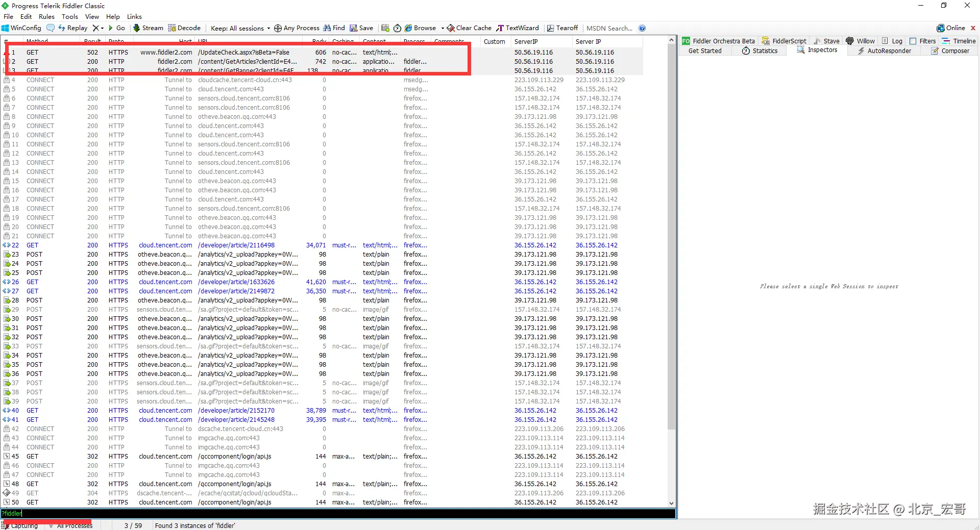This screenshot has width=980, height=530.
Task: Switch to the Log tab
Action: (x=892, y=41)
